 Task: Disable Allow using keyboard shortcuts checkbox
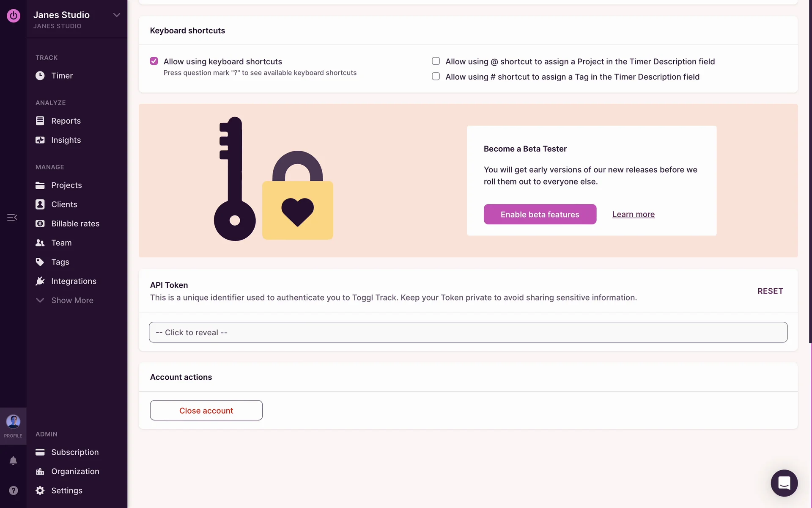click(x=154, y=61)
